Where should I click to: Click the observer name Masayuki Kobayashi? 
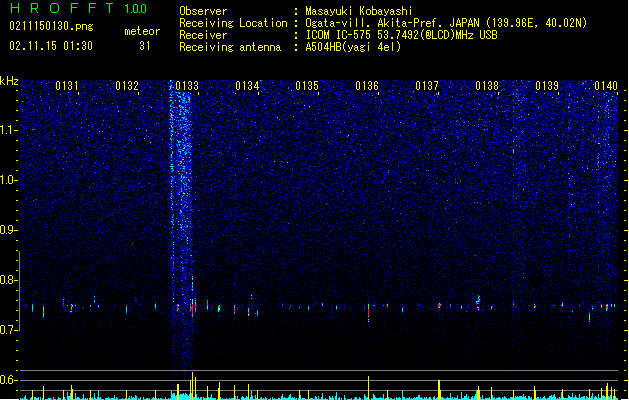[359, 11]
